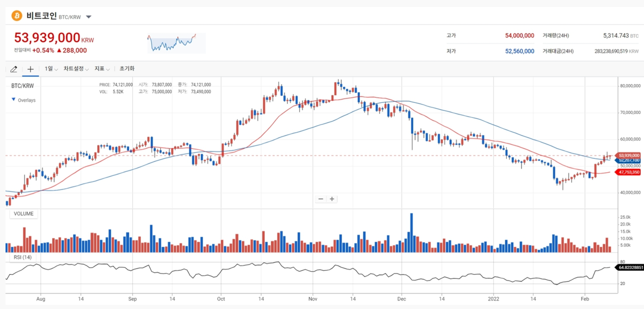The height and width of the screenshot is (309, 644).
Task: Click the RSI (14) panel label
Action: (22, 257)
